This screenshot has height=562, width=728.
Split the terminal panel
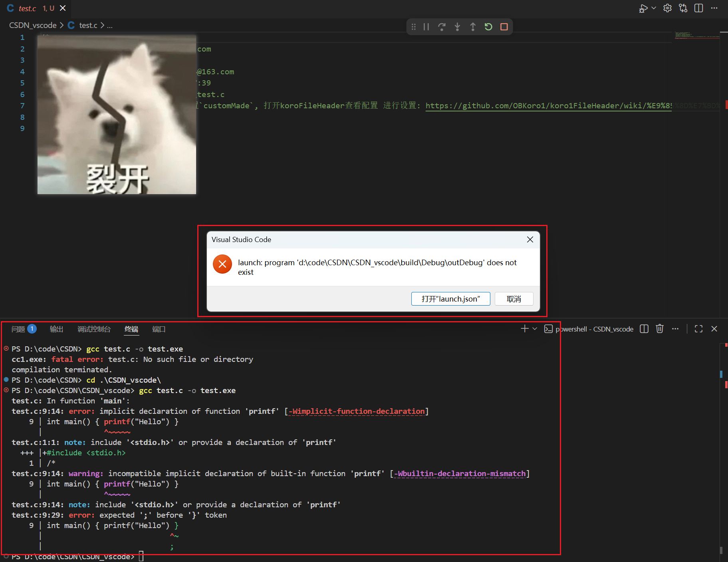coord(644,329)
